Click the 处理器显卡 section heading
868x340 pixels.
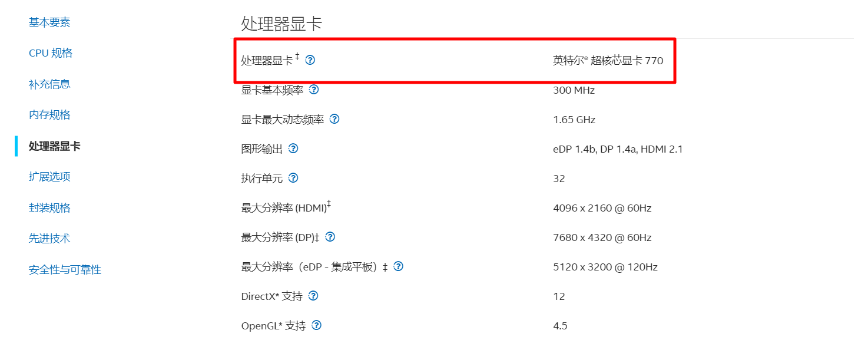pos(281,24)
